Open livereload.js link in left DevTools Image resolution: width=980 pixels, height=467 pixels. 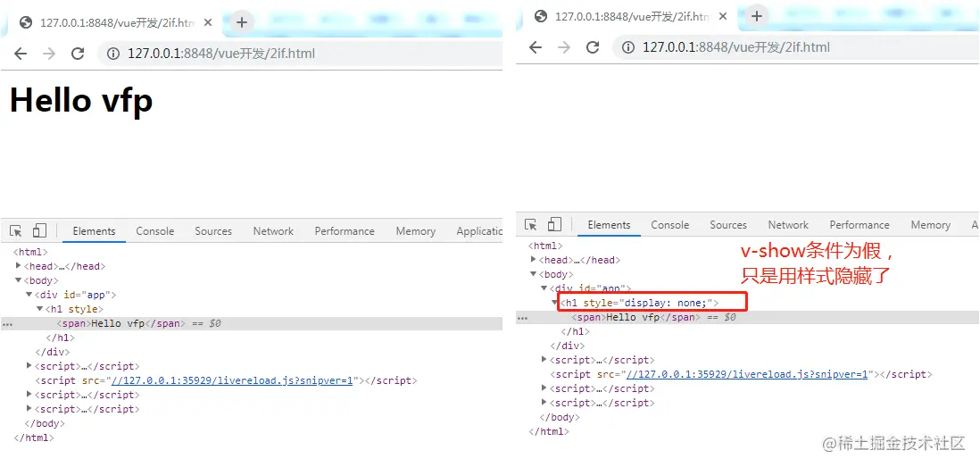click(232, 380)
